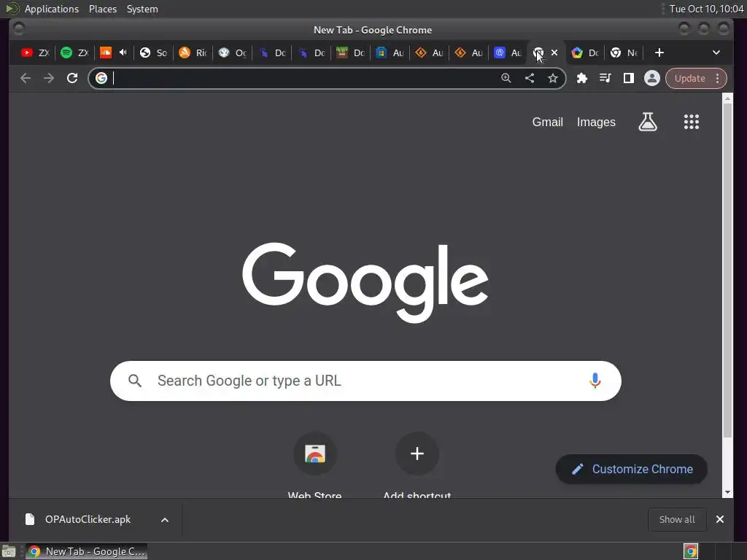Open the media controls icon
Viewport: 747px width, 560px height.
pos(605,78)
